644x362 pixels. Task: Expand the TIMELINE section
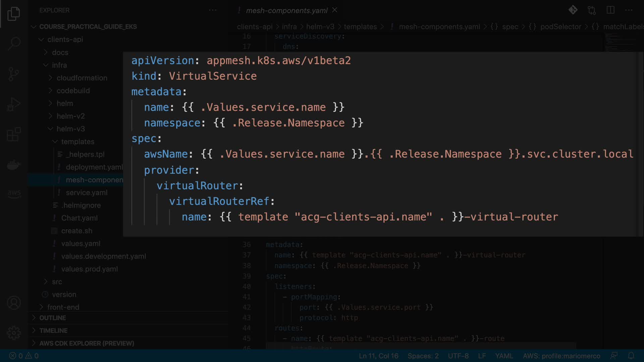point(53,330)
